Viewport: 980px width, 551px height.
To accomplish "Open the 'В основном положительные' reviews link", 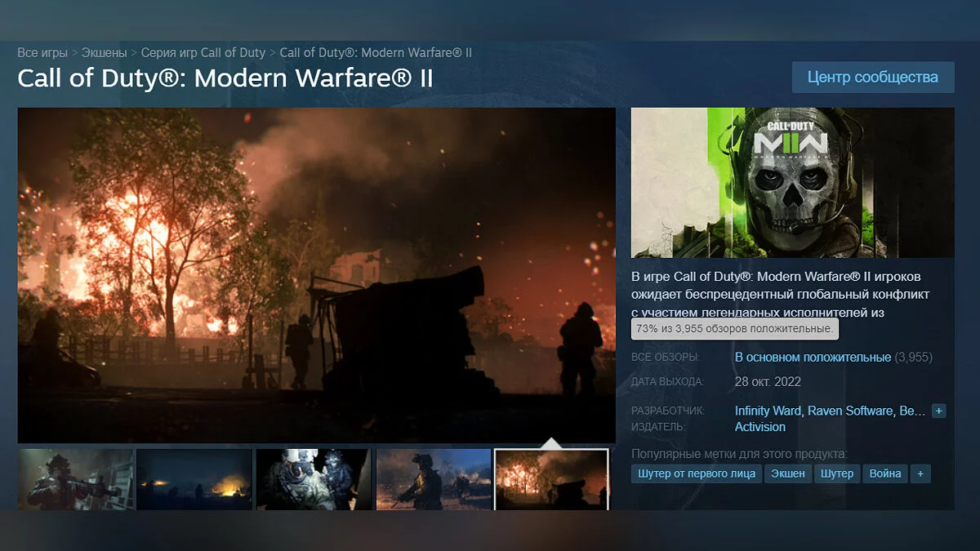I will pyautogui.click(x=813, y=358).
